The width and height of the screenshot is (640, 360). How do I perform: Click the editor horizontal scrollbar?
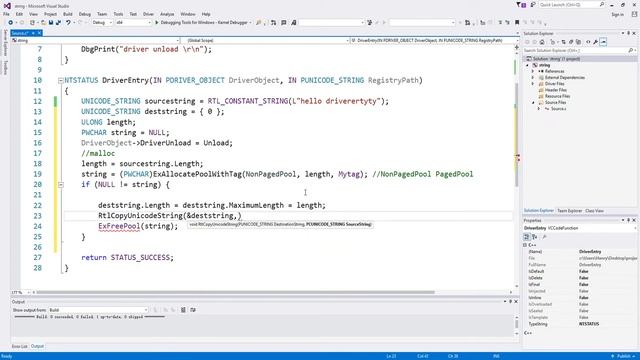coord(236,292)
